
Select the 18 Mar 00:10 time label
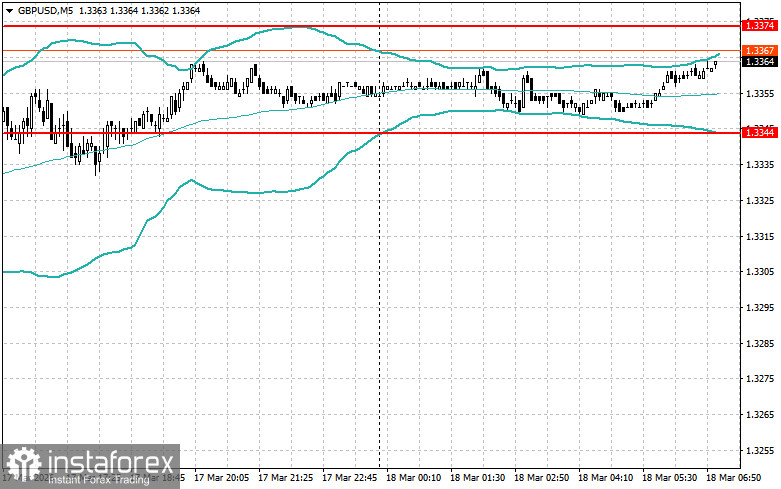point(414,478)
